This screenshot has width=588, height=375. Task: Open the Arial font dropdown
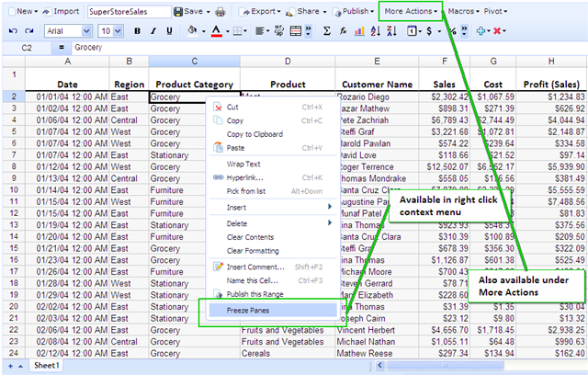[x=69, y=30]
